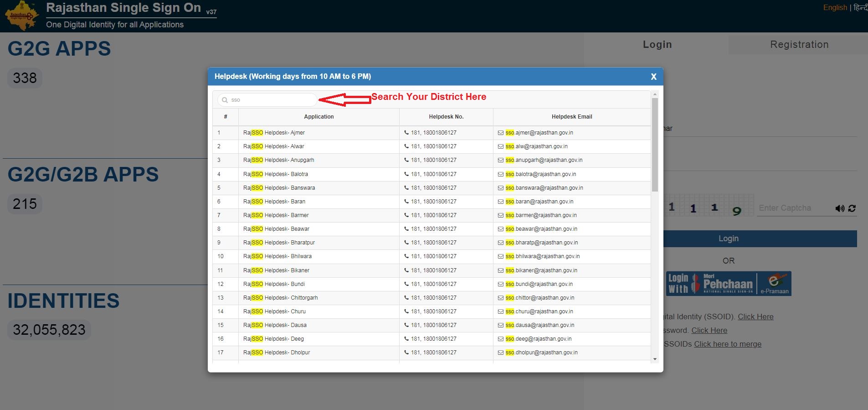The height and width of the screenshot is (410, 868).
Task: Login with Meri Pehchaan e-Pramaan
Action: point(728,284)
